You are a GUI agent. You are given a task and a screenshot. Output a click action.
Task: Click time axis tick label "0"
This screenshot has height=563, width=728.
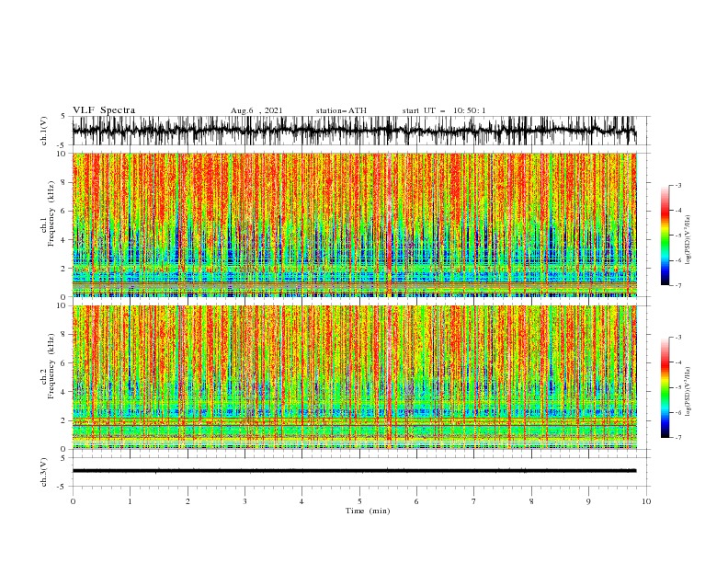[x=73, y=501]
